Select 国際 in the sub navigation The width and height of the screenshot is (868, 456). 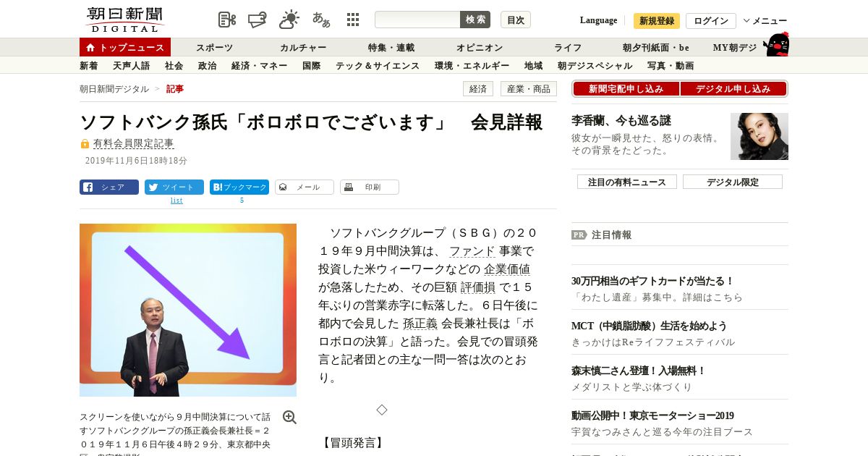pos(312,66)
